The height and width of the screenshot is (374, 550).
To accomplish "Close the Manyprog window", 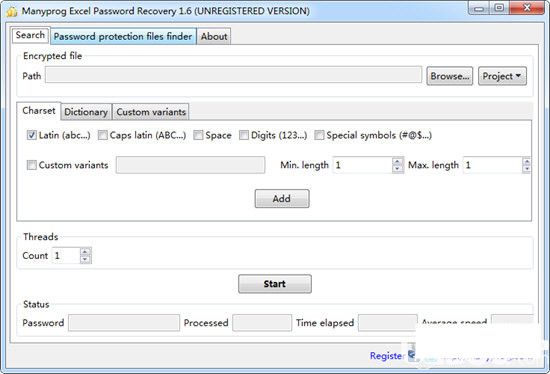I will (527, 8).
